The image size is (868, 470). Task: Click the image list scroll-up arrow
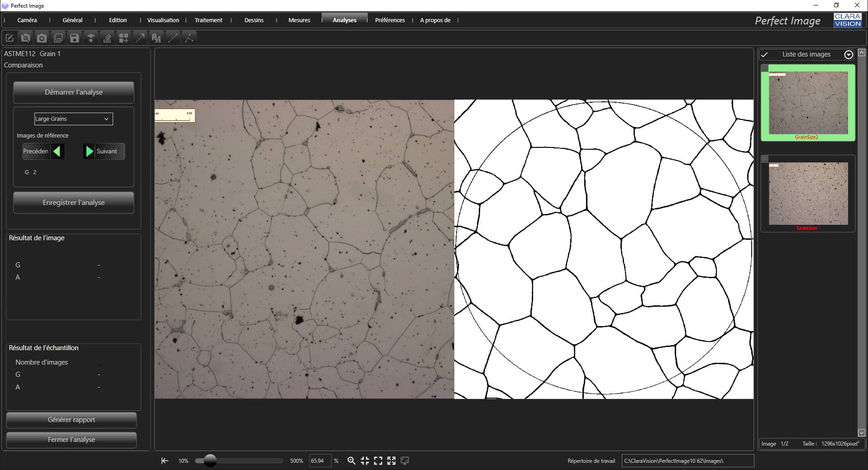click(861, 52)
